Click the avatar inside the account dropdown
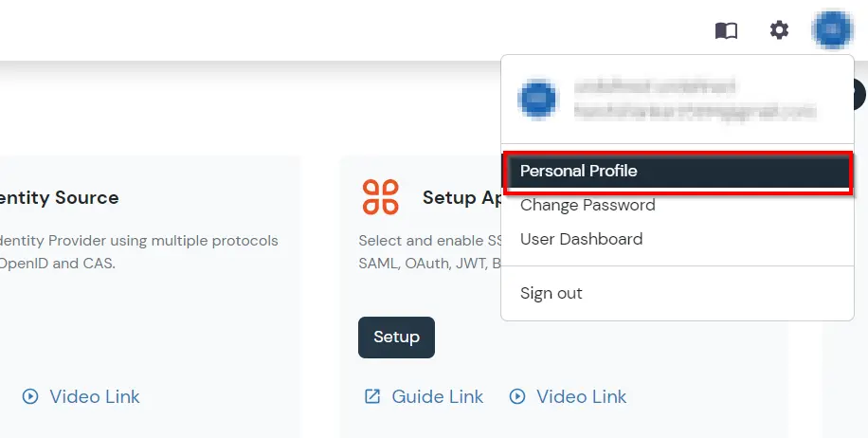Image resolution: width=868 pixels, height=438 pixels. 537,99
